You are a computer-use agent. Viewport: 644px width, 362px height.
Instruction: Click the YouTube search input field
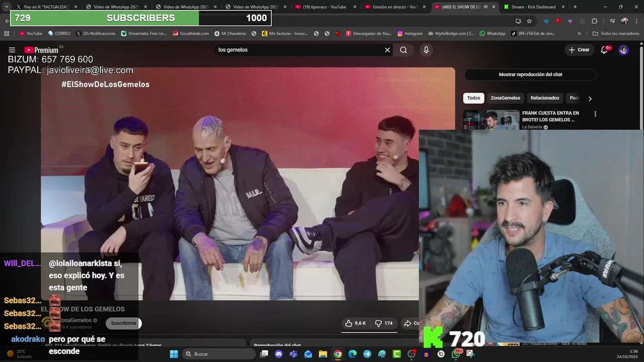click(x=299, y=50)
